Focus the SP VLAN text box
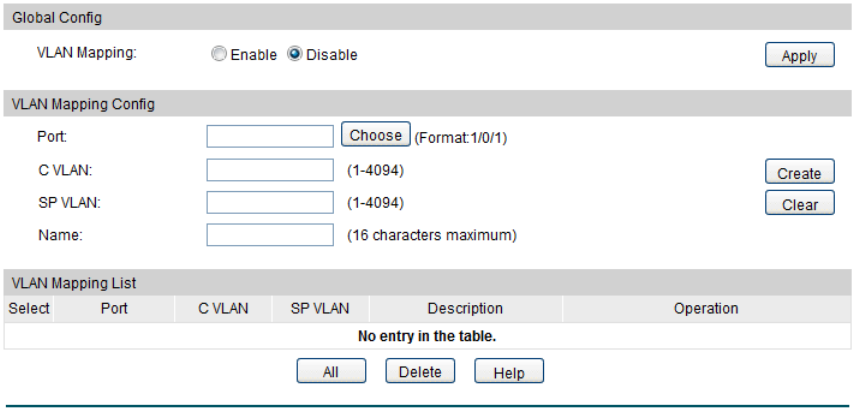The width and height of the screenshot is (859, 417). [270, 203]
